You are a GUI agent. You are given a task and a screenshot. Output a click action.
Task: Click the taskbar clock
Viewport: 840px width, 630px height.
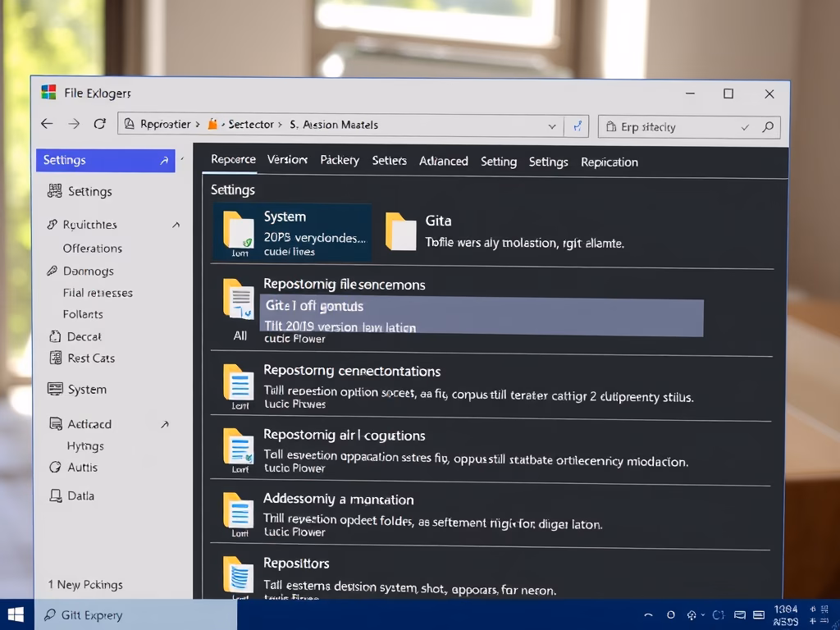click(786, 615)
